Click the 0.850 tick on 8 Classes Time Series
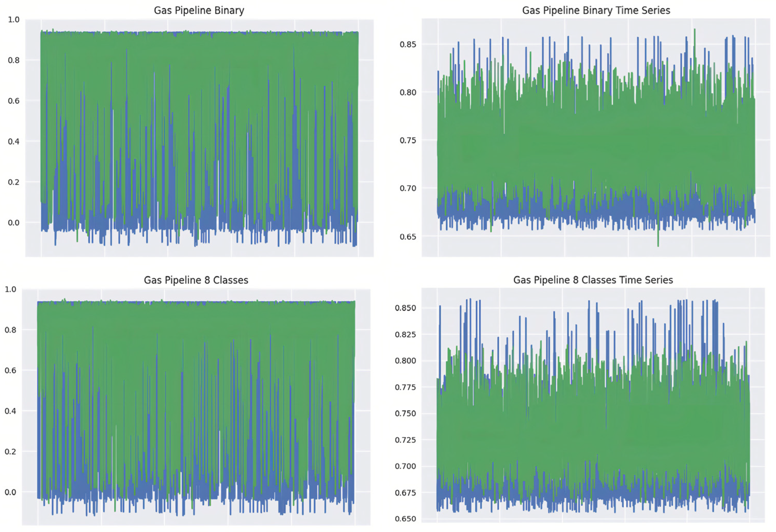 [x=405, y=308]
